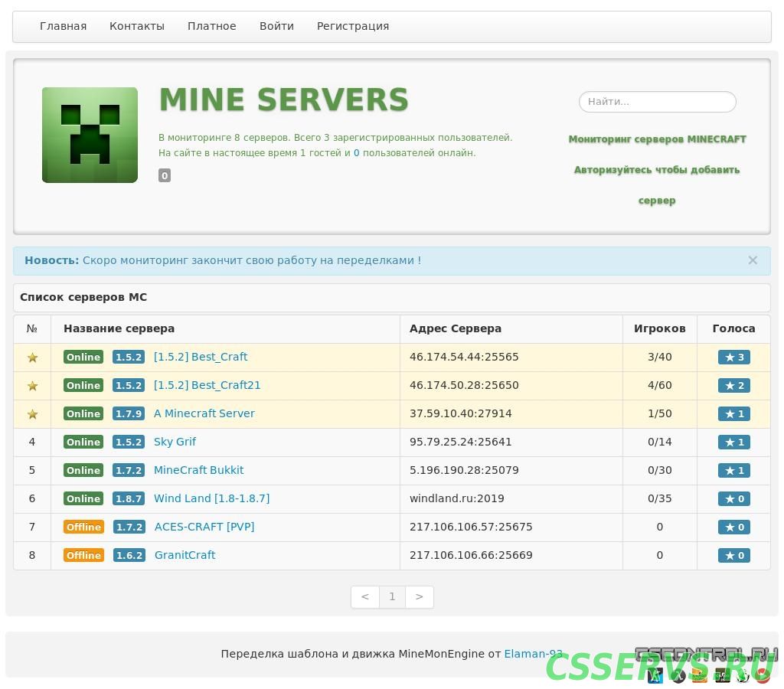Click the Offline badge of GranitCraft

click(x=83, y=556)
